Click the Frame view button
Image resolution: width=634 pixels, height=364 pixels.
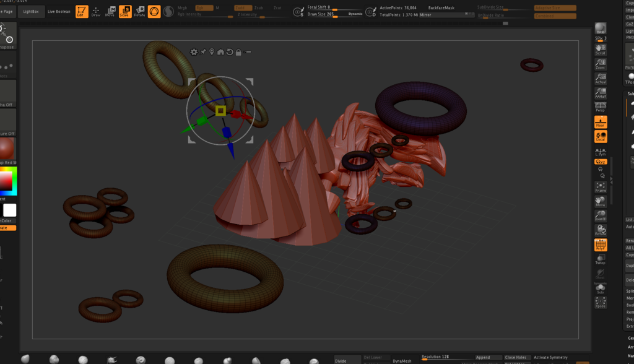[x=601, y=187]
